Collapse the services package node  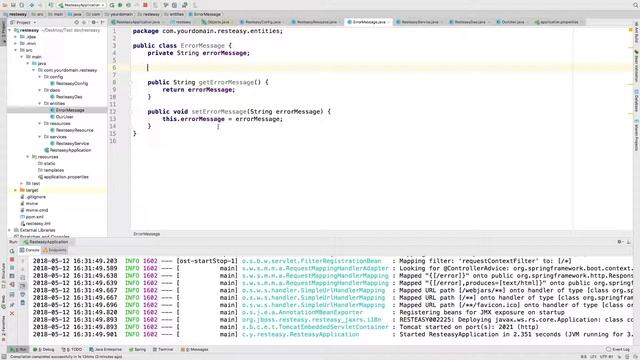[x=40, y=137]
